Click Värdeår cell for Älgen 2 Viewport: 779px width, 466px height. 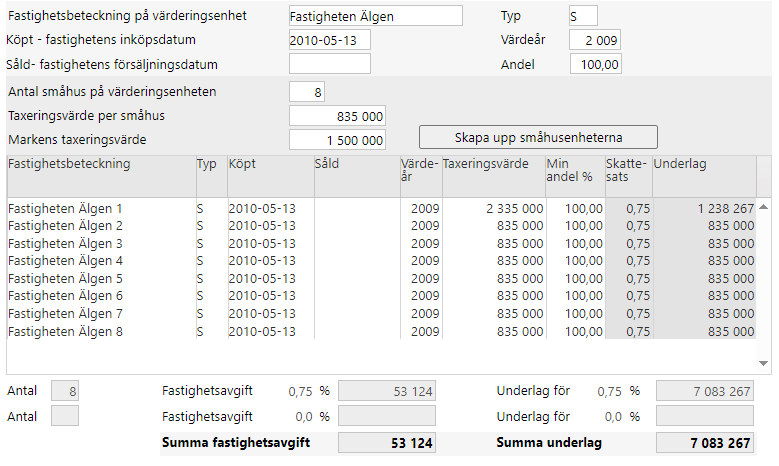pos(421,226)
